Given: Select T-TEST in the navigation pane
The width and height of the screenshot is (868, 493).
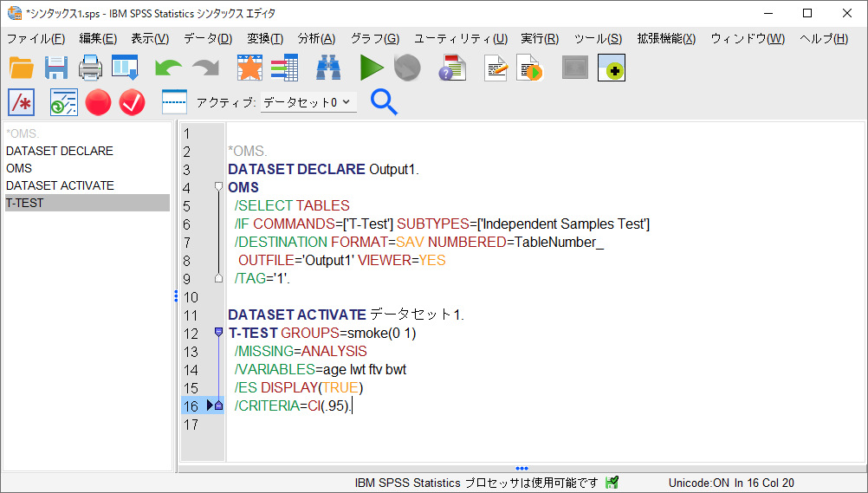Looking at the screenshot, I should [x=87, y=203].
